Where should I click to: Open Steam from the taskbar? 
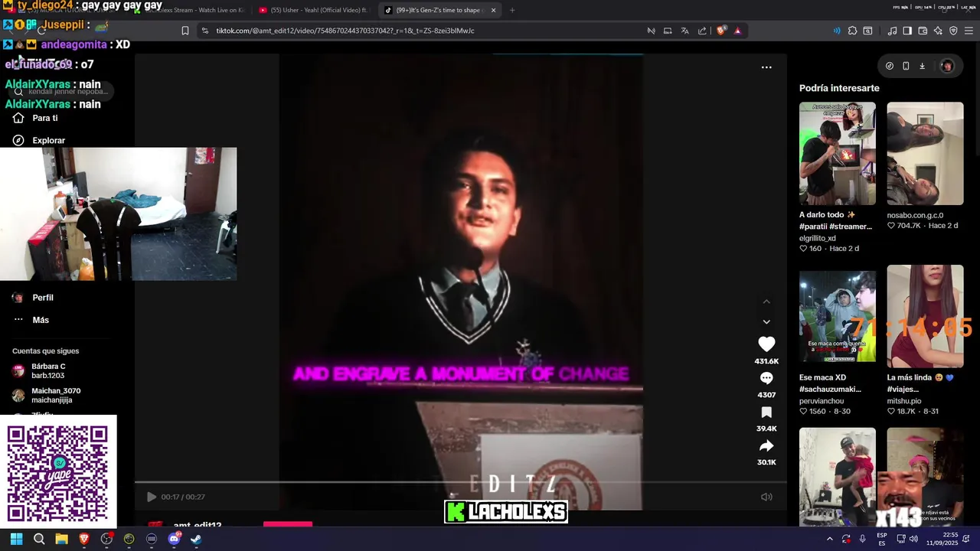(x=196, y=539)
